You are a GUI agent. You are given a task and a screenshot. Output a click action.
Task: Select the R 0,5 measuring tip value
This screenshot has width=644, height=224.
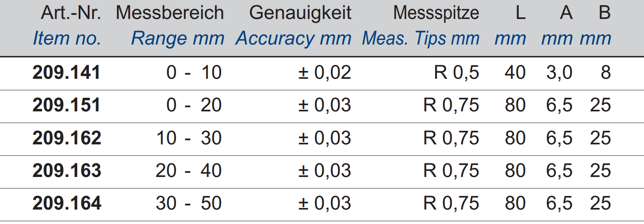457,73
